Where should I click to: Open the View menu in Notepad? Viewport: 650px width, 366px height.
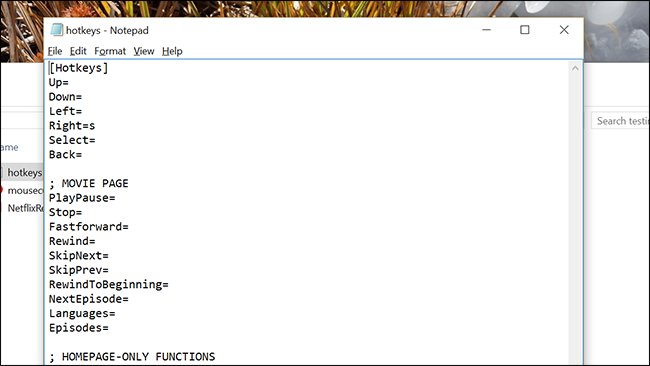144,51
